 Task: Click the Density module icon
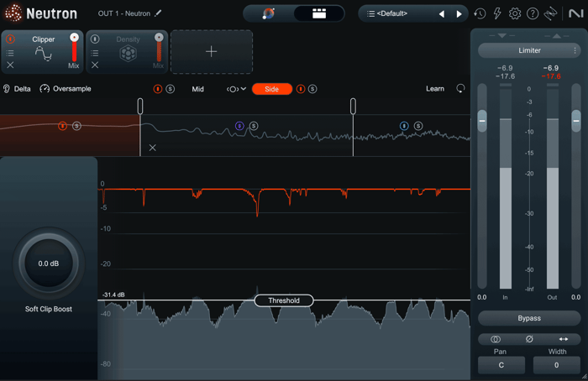click(x=128, y=54)
